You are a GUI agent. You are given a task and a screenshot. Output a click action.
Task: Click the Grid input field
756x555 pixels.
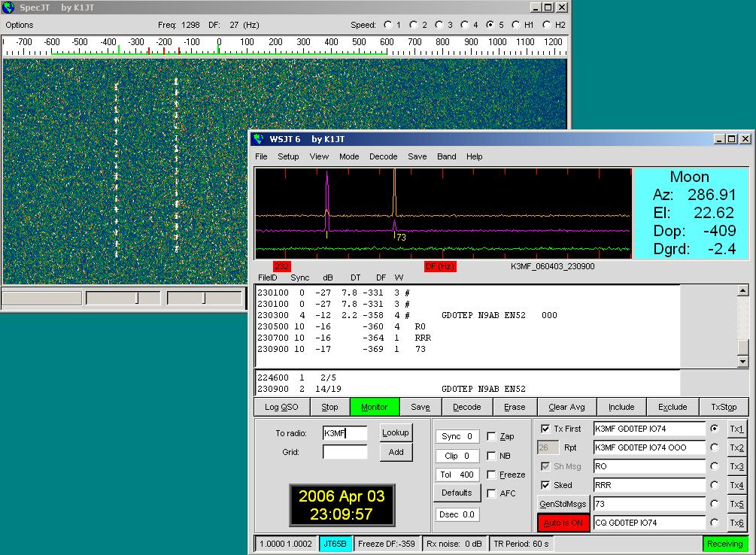tap(345, 452)
